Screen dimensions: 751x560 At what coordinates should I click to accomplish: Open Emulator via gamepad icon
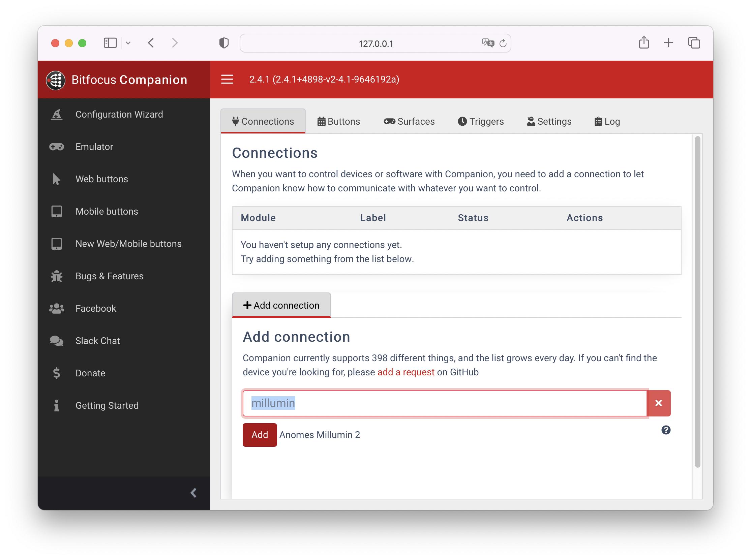[x=57, y=147]
